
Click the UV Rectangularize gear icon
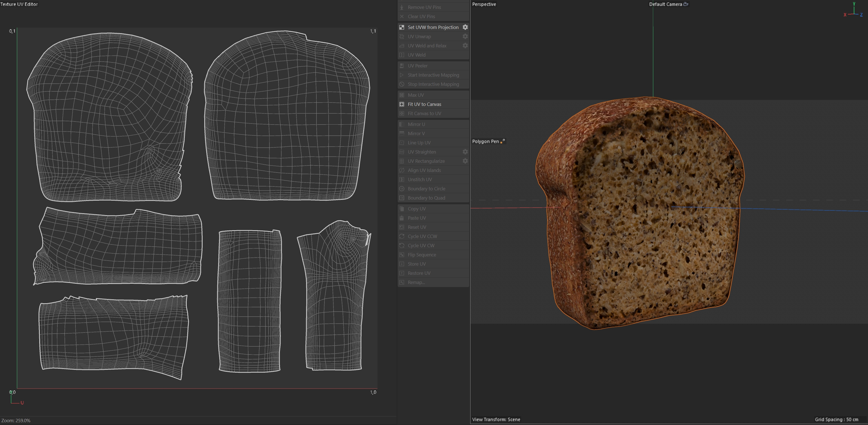(x=465, y=161)
